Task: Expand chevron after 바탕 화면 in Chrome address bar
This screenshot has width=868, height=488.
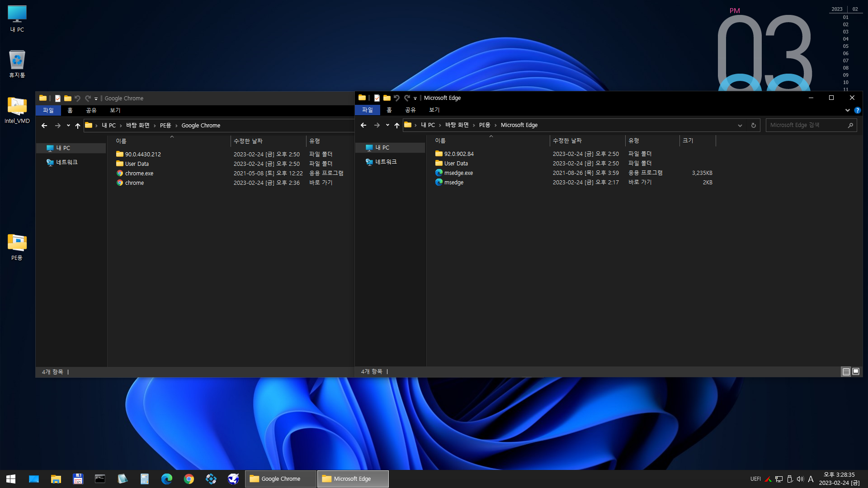Action: (155, 126)
